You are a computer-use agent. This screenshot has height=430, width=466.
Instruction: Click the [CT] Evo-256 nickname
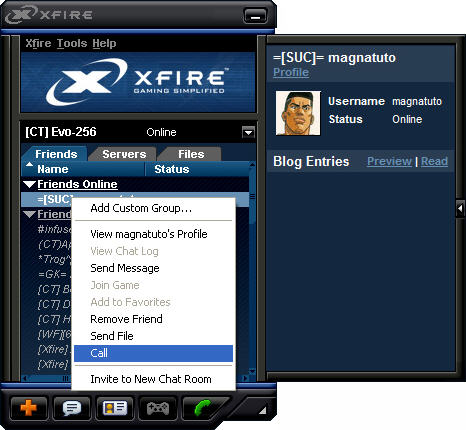(61, 132)
